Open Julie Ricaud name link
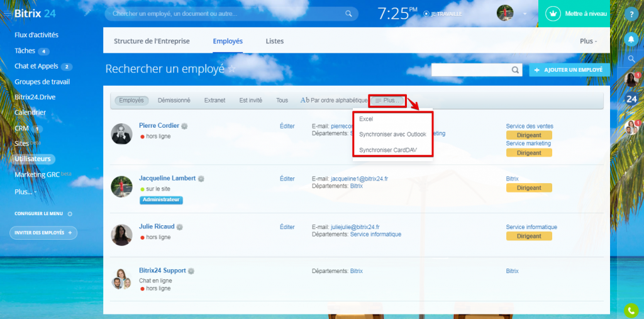 pyautogui.click(x=157, y=227)
